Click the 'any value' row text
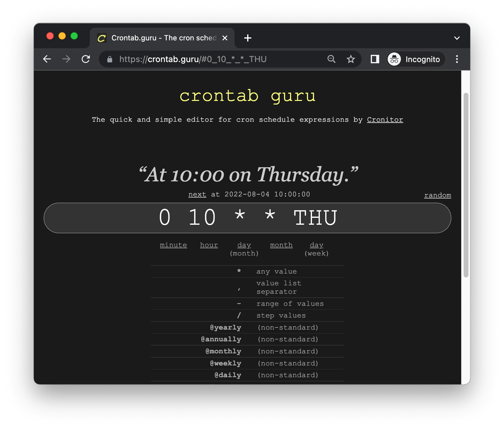 pyautogui.click(x=276, y=271)
